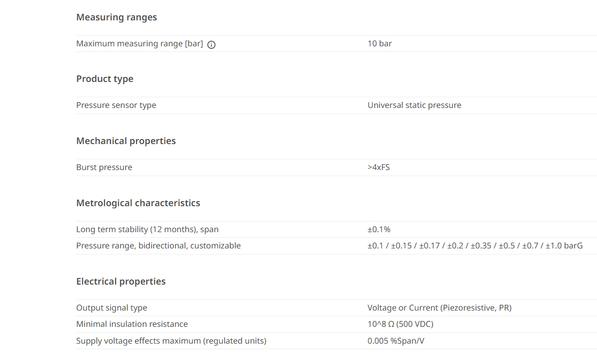Click the Pressure sensor type label
The image size is (597, 364).
click(x=116, y=105)
